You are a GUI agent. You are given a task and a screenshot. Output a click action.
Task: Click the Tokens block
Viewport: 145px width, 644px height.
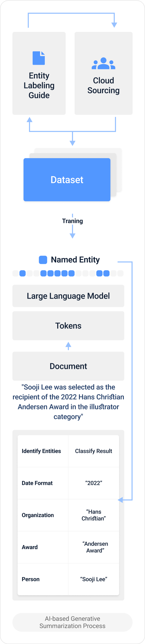tap(68, 326)
